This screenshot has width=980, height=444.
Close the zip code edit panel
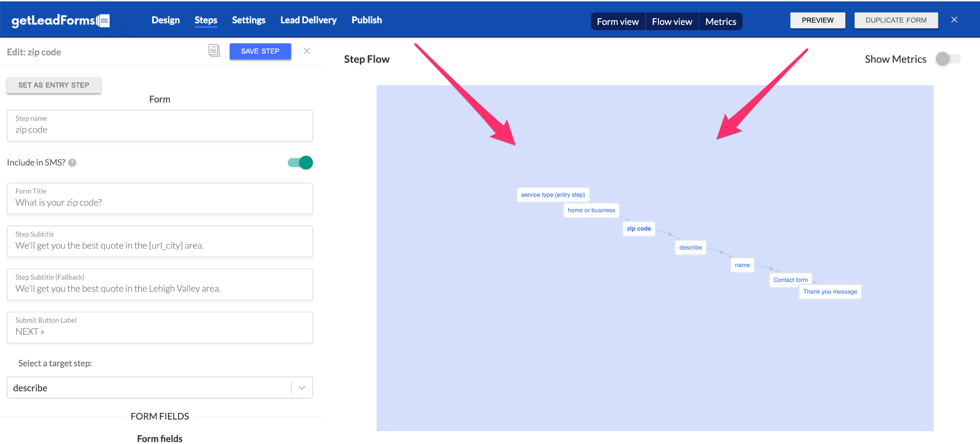307,51
